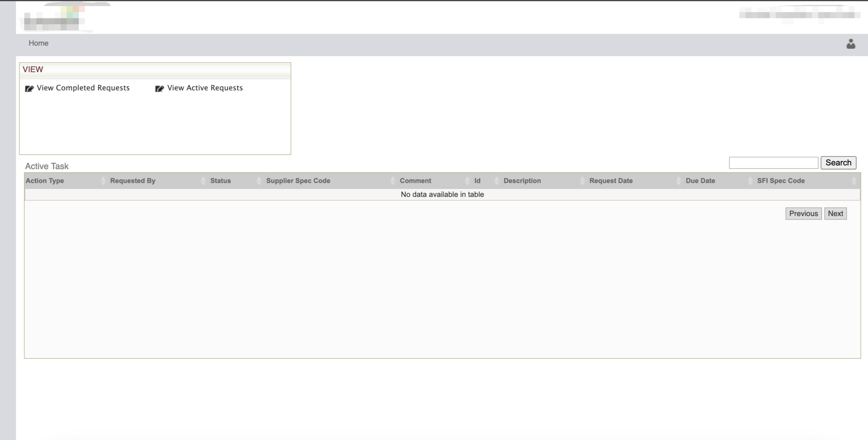Expand sorting on the Description column
Screen dimensions: 868x440
click(583, 180)
